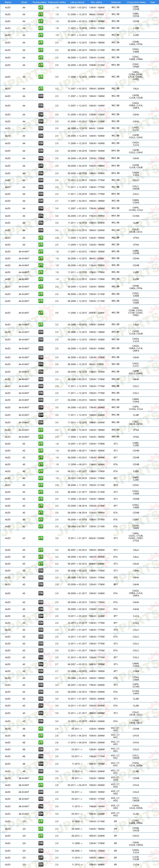Viewport: 159px width, 868px height.
Task: Click the petrol icon in A4 8K2 3.0 245kW row
Action: (41, 77)
